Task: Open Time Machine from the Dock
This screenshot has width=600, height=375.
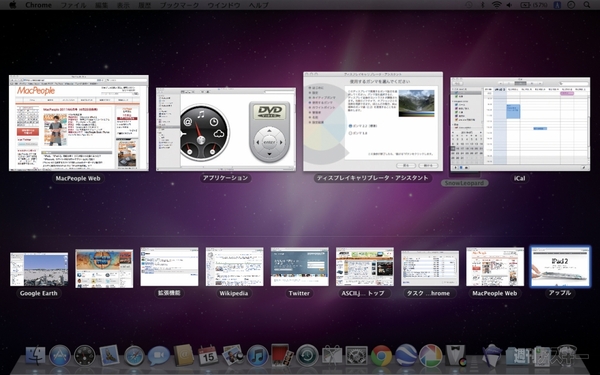Action: (x=307, y=356)
